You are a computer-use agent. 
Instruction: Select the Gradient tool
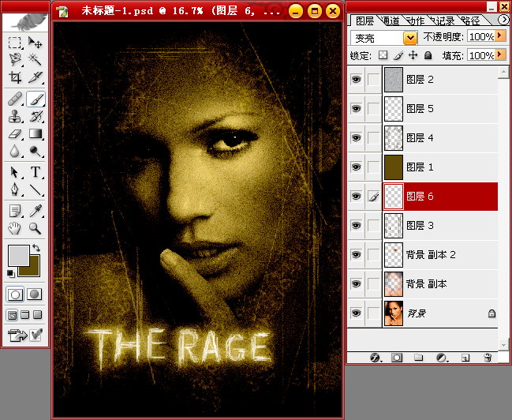coord(35,133)
